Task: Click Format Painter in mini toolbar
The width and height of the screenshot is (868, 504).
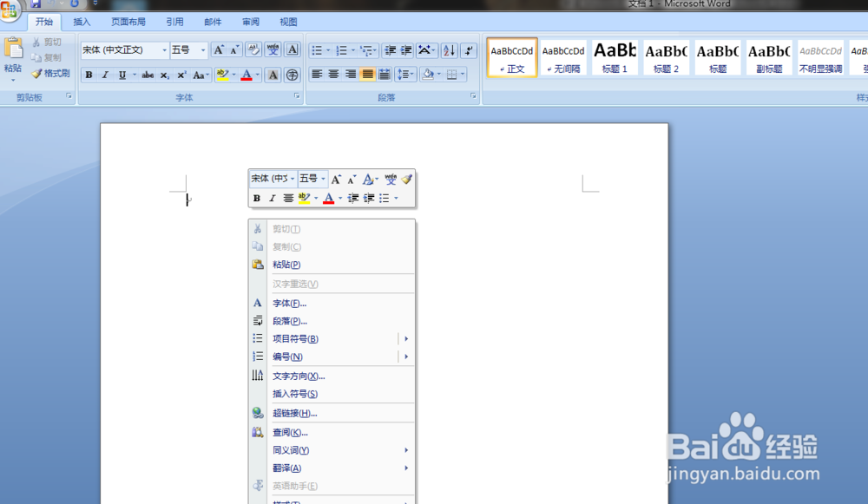Action: (x=407, y=180)
